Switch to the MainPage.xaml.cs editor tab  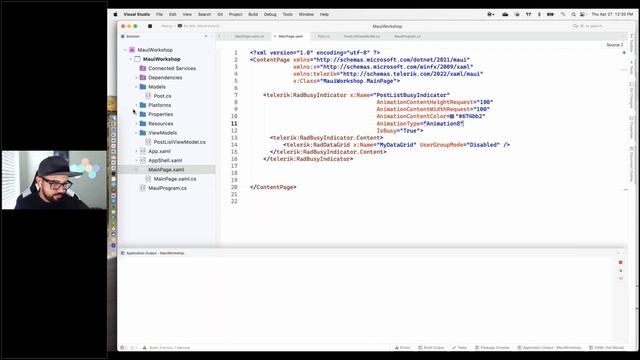coord(249,36)
